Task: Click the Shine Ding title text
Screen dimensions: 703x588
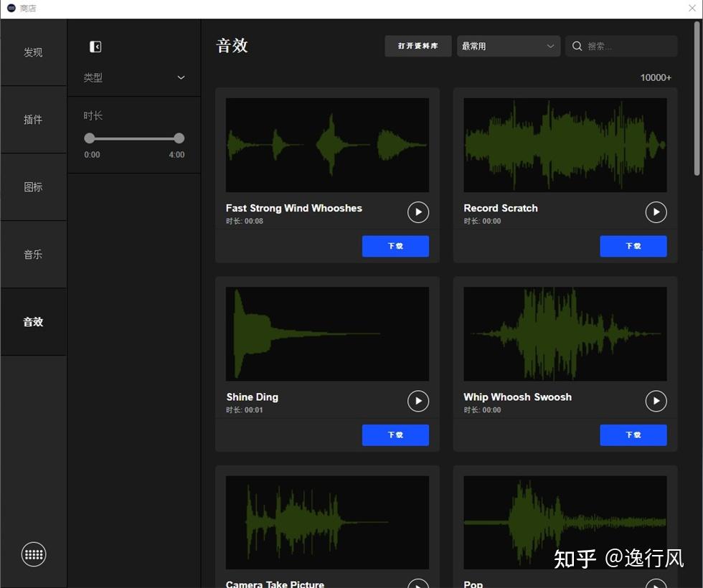Action: click(253, 397)
